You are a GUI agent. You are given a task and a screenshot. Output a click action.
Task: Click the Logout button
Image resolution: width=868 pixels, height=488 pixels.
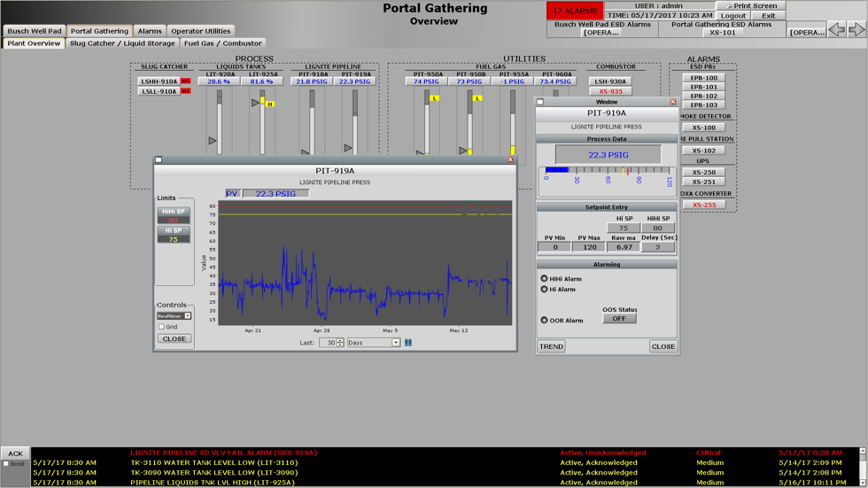click(x=733, y=15)
